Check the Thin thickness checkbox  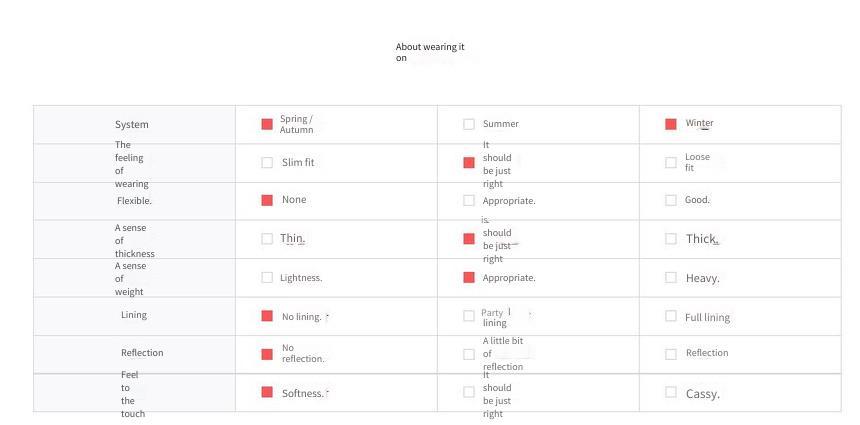pos(267,239)
